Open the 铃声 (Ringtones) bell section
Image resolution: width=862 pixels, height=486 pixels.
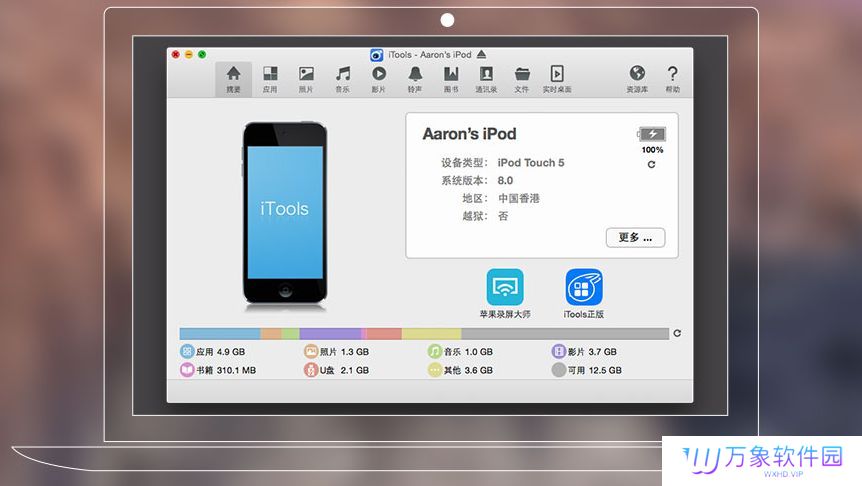click(415, 80)
